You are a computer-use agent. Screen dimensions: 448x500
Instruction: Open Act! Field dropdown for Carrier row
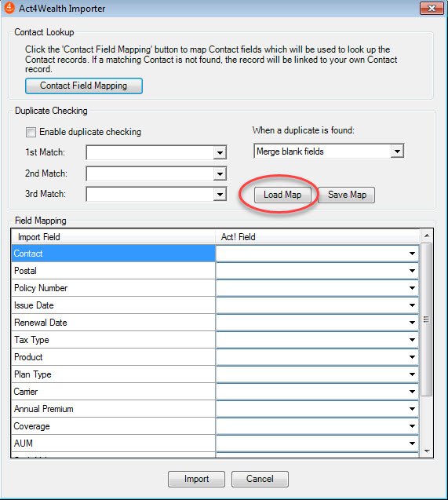[412, 392]
